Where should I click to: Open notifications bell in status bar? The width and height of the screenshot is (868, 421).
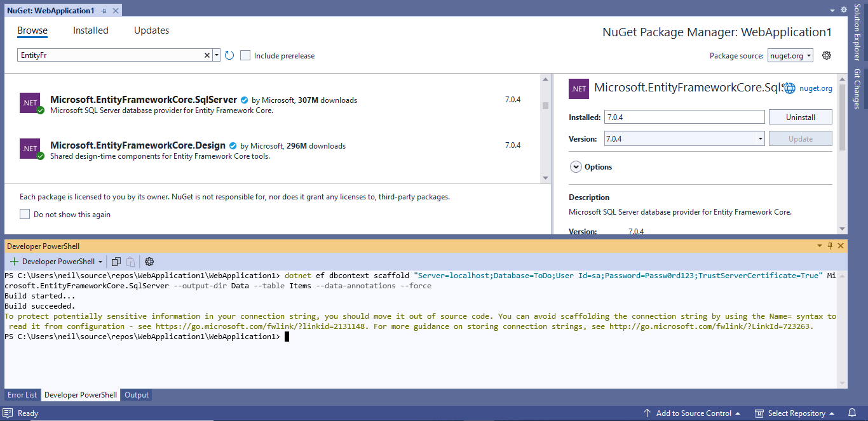tap(852, 413)
